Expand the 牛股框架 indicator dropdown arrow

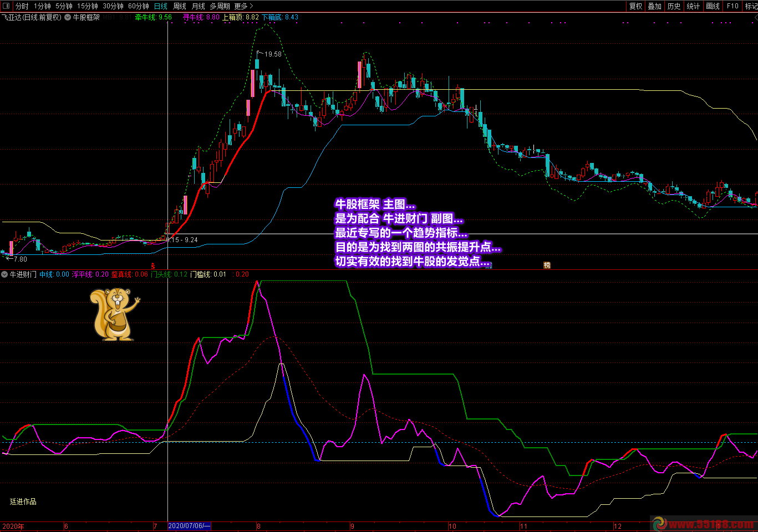pos(68,17)
